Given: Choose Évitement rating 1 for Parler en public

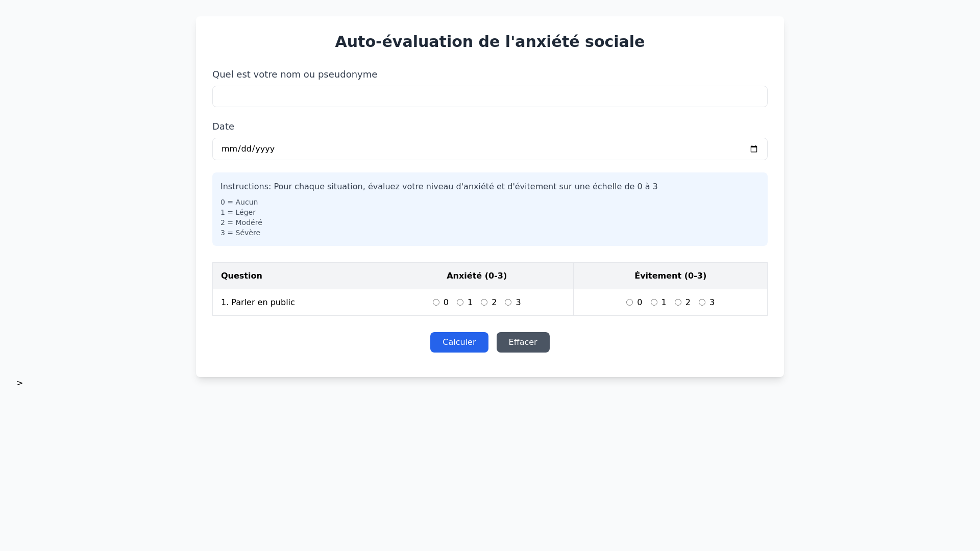Looking at the screenshot, I should [x=654, y=303].
